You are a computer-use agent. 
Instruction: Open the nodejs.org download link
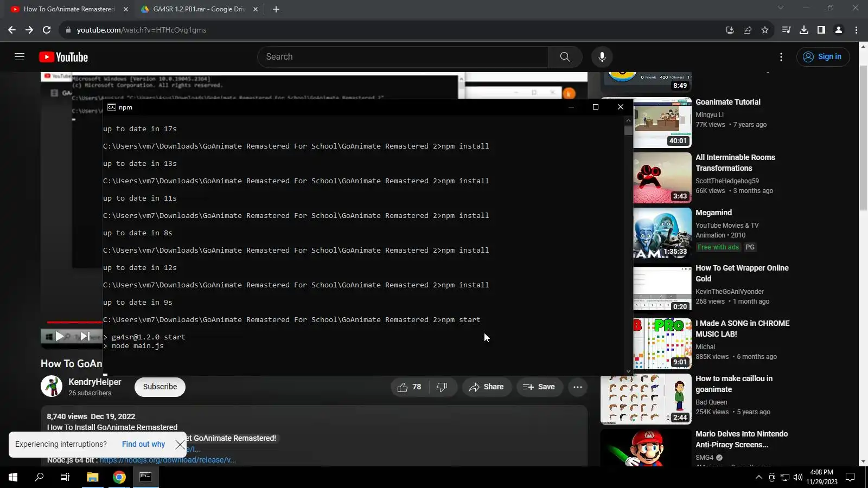pyautogui.click(x=168, y=460)
